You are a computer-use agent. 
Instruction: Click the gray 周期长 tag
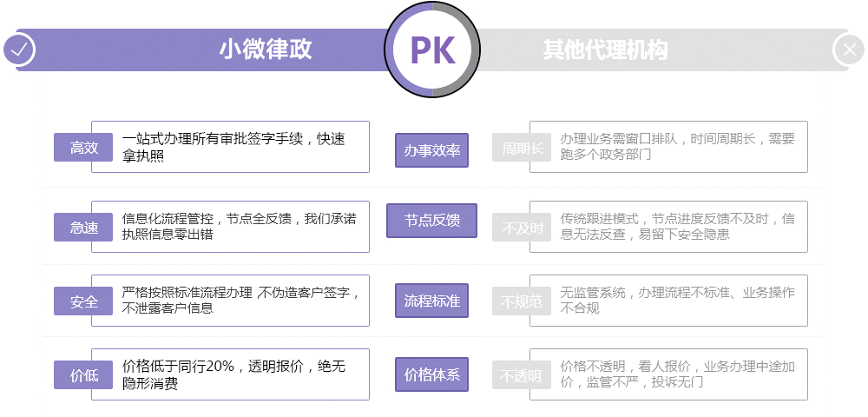pos(522,148)
